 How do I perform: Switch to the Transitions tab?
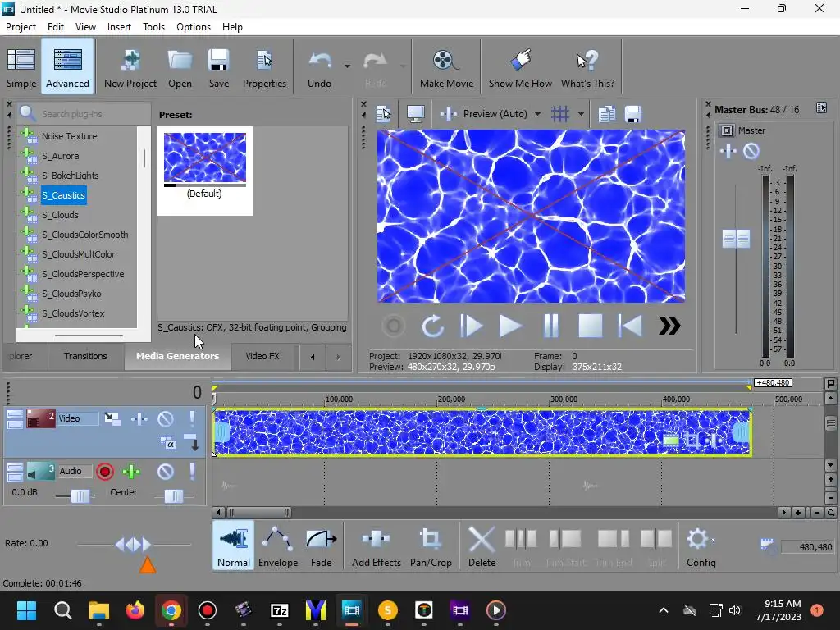[x=85, y=356]
